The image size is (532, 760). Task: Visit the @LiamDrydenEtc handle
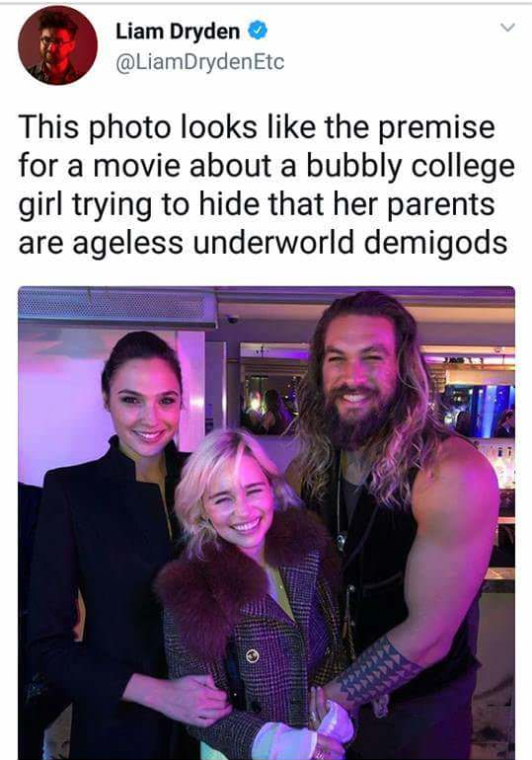point(199,62)
